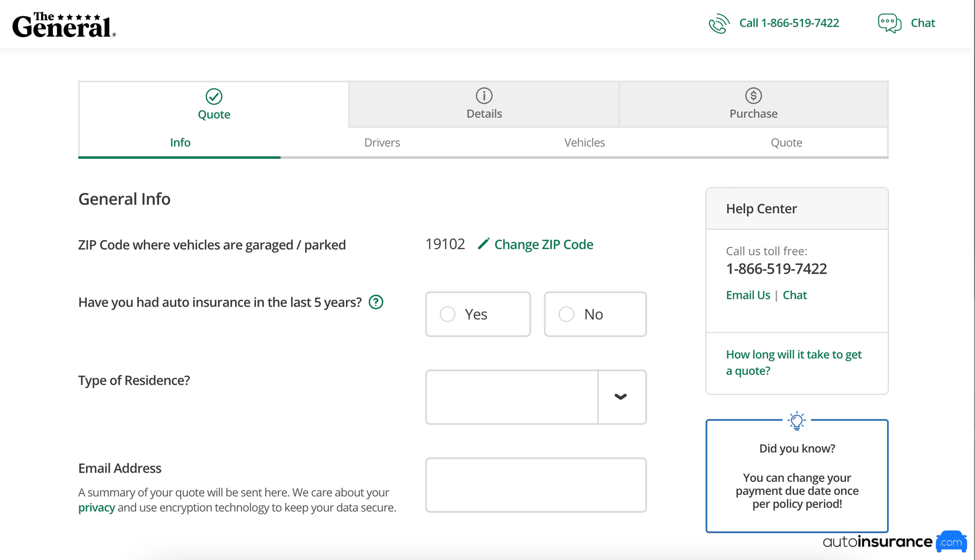
Task: Click the Email Address input field
Action: tap(535, 485)
